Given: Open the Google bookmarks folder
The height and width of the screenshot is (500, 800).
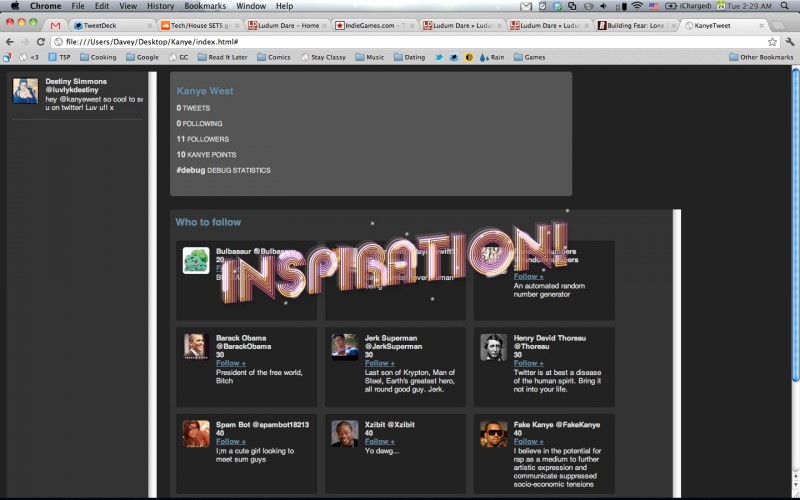Looking at the screenshot, I should tap(142, 57).
